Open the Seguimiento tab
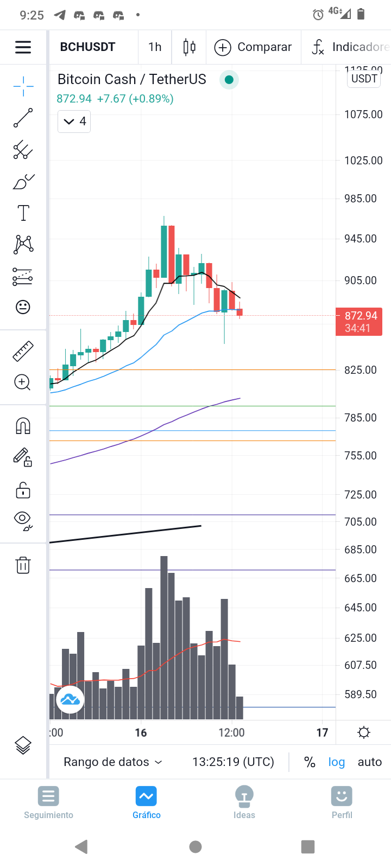This screenshot has height=868, width=391. 49,803
